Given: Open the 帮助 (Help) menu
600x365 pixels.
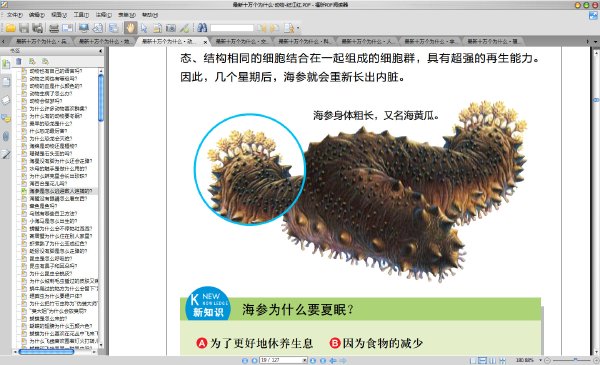Looking at the screenshot, I should coord(150,15).
